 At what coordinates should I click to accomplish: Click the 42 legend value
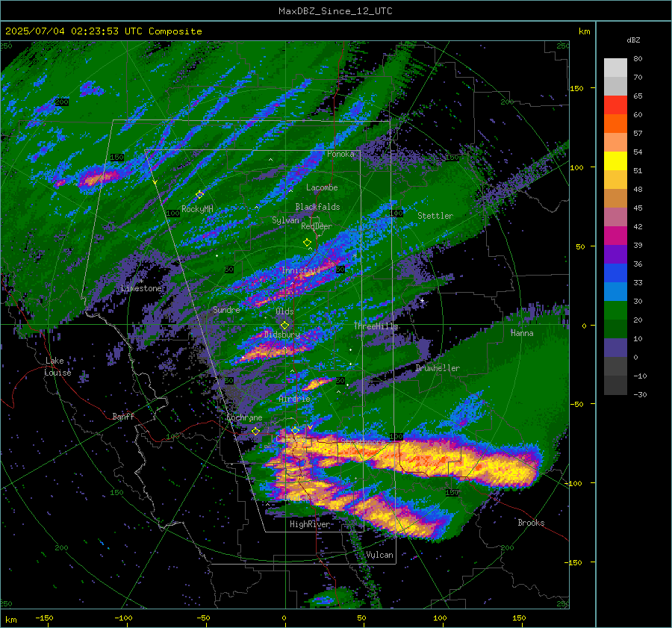point(638,227)
